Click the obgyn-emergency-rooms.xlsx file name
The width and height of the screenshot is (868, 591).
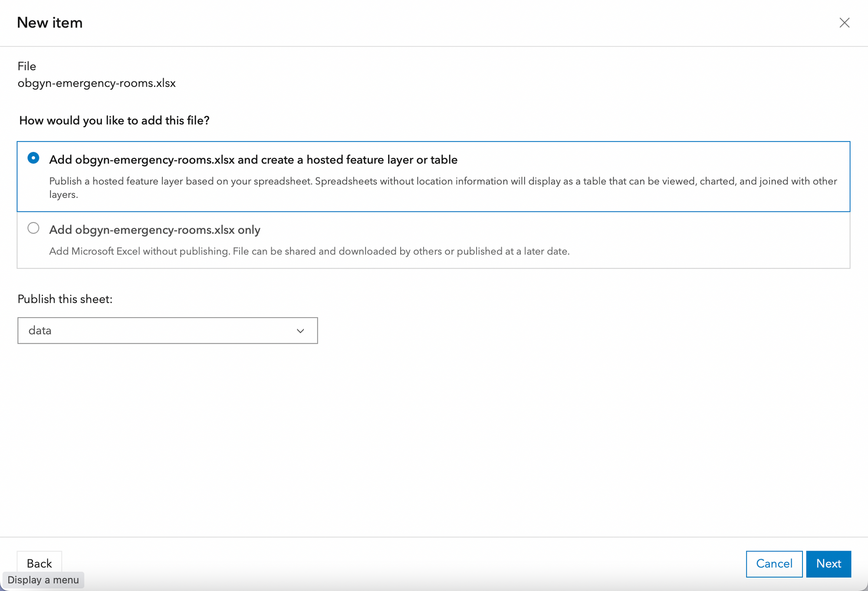[96, 83]
